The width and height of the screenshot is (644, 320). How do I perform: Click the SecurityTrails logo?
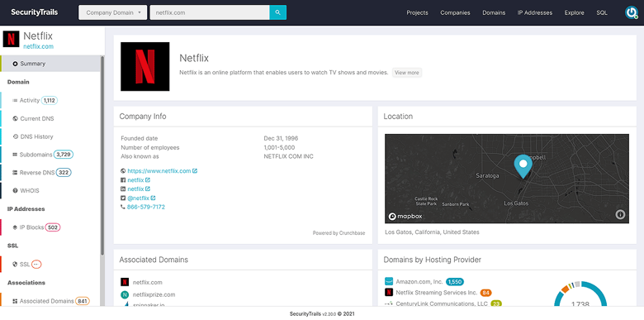(34, 12)
